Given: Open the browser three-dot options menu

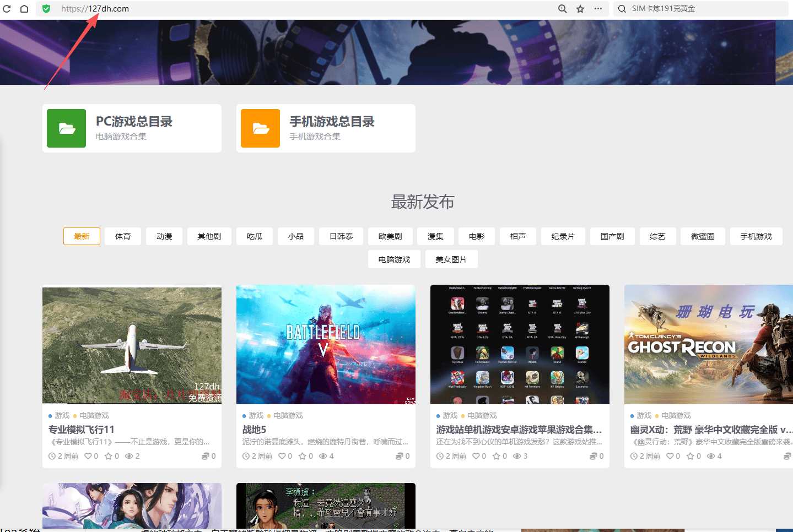Looking at the screenshot, I should [x=597, y=8].
